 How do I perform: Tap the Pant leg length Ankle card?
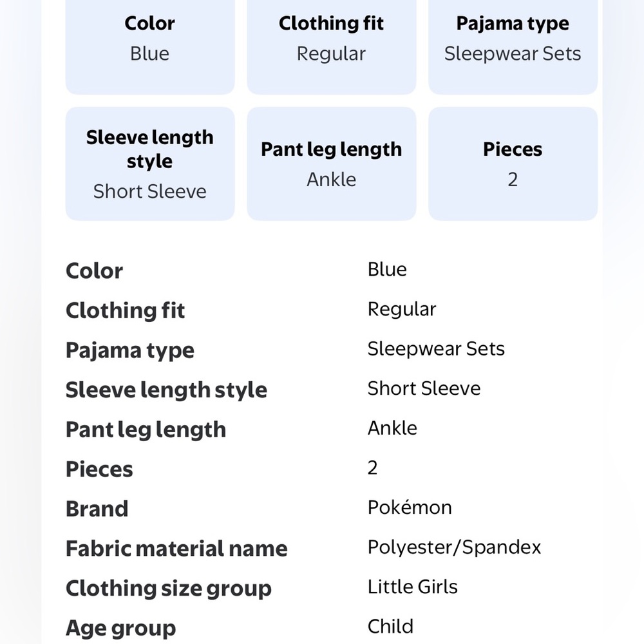point(332,164)
